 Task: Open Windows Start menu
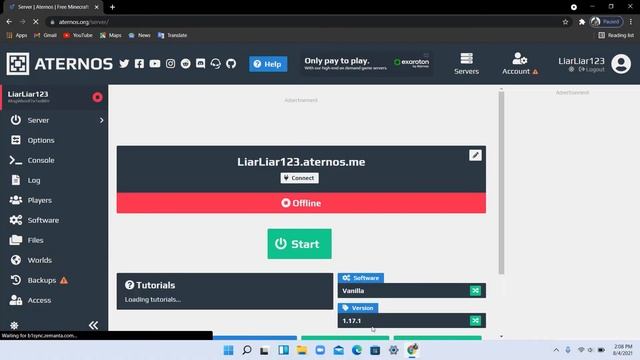click(x=229, y=350)
